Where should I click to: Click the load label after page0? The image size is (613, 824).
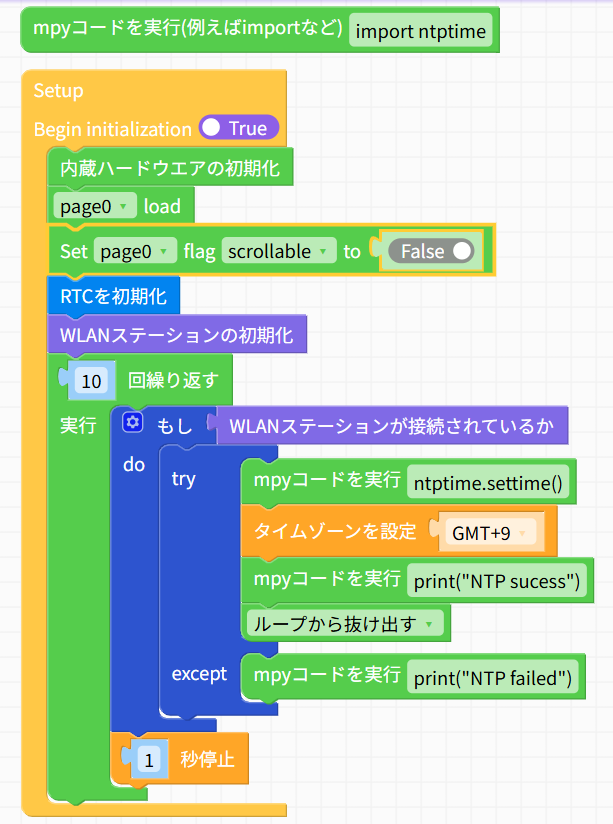click(x=162, y=206)
